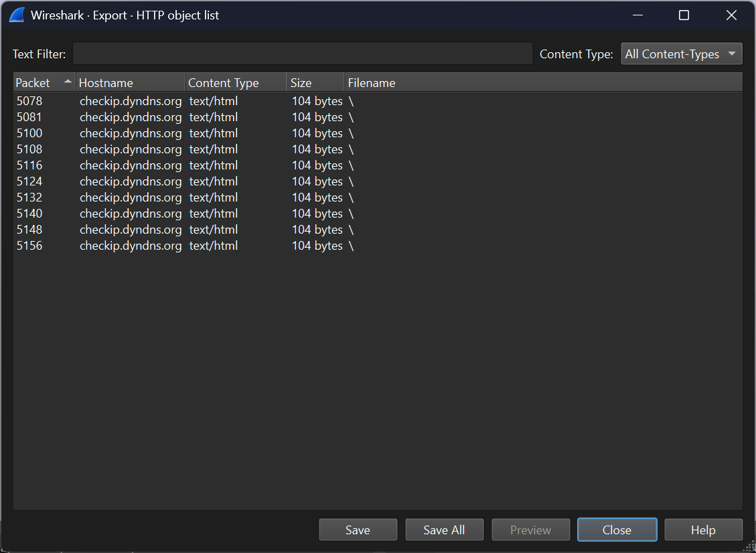The width and height of the screenshot is (756, 553).
Task: Select the packet 5081 row
Action: click(x=378, y=117)
